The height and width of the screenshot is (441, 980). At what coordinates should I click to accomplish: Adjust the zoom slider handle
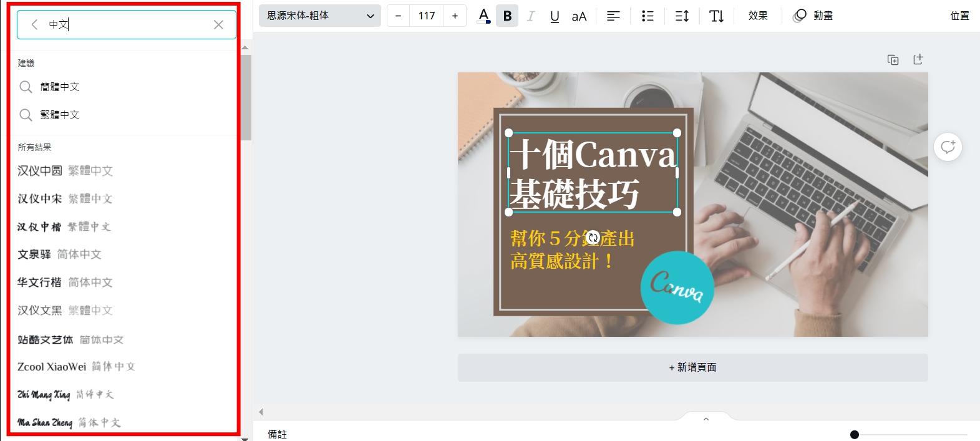[x=855, y=435]
